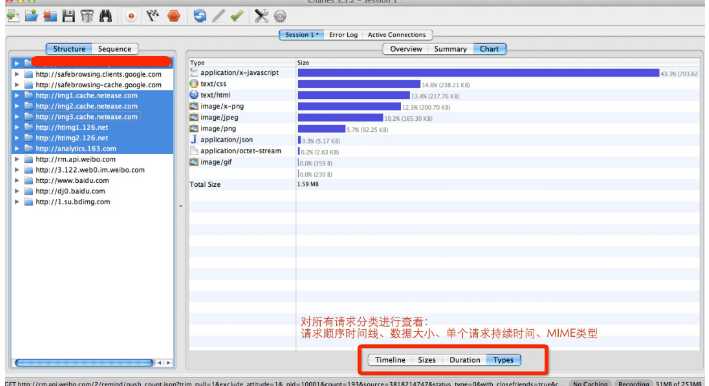Click the Save Session floppy icon
The image size is (709, 386).
68,16
